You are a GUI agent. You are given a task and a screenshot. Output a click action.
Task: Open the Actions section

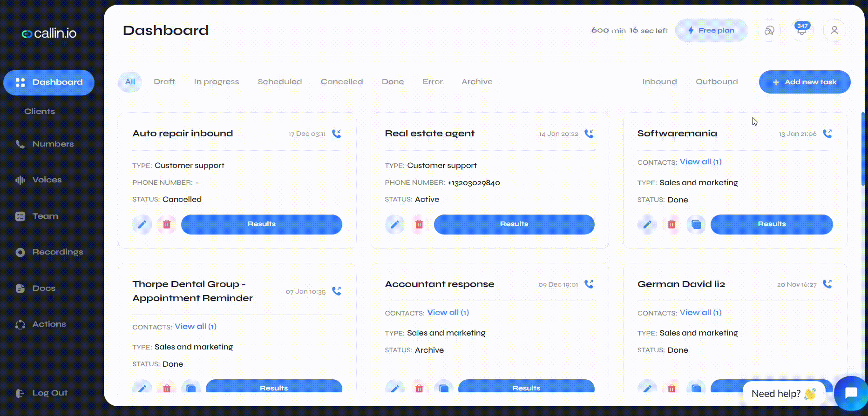[41, 324]
